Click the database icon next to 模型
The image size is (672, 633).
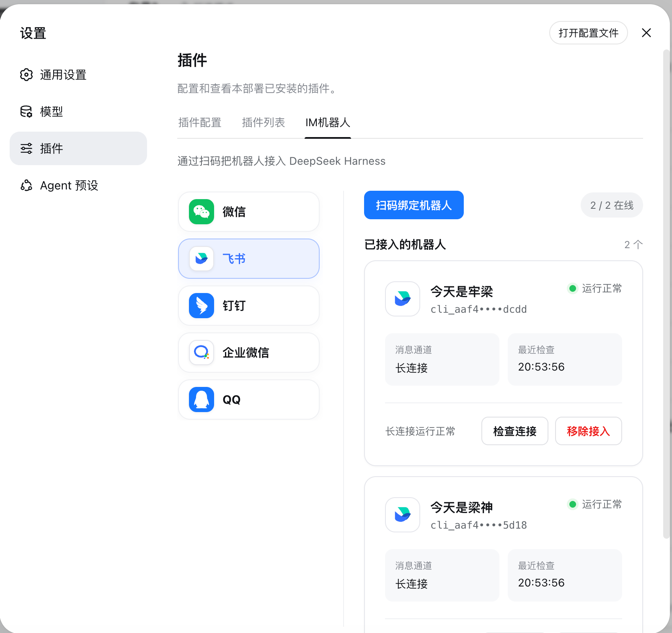tap(26, 112)
